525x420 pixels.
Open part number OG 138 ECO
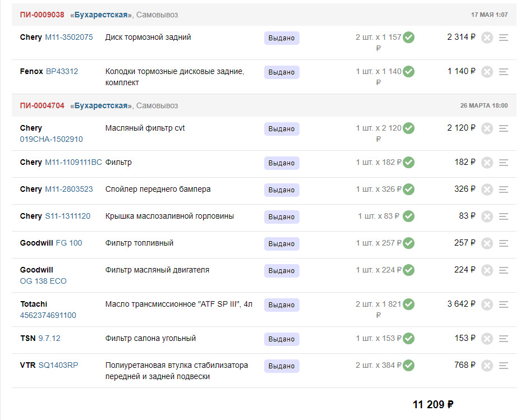tap(43, 281)
